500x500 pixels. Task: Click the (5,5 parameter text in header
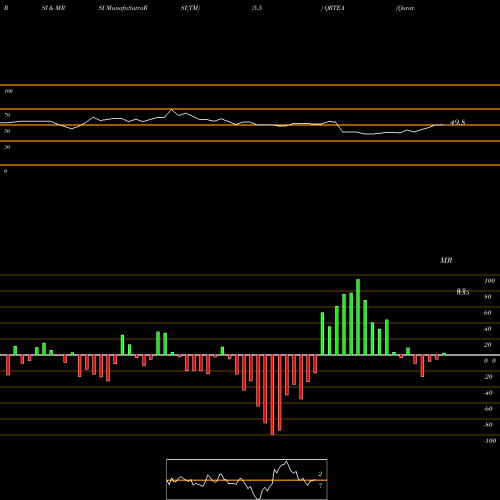pyautogui.click(x=257, y=8)
